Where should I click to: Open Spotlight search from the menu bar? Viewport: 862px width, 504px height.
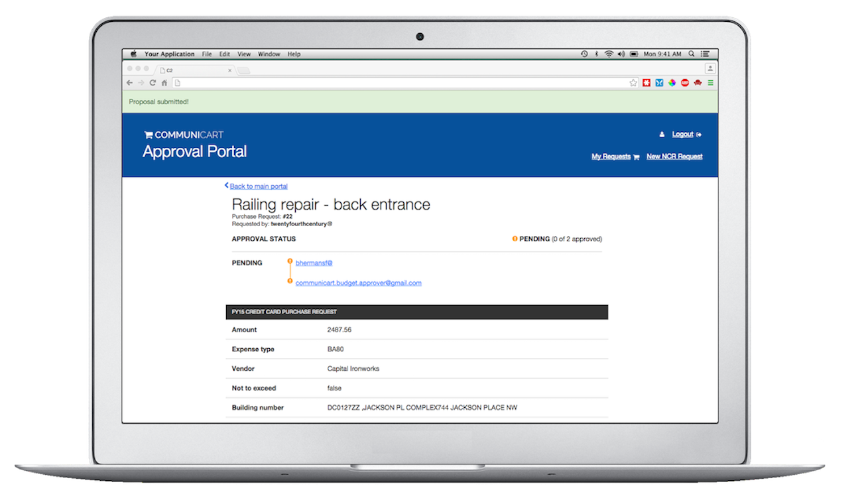692,54
